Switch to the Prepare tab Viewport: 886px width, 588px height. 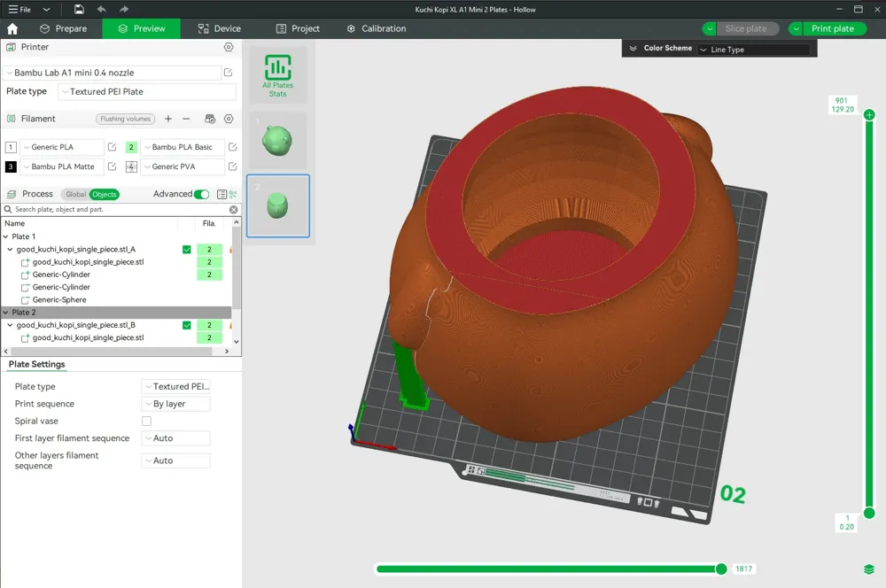point(63,29)
